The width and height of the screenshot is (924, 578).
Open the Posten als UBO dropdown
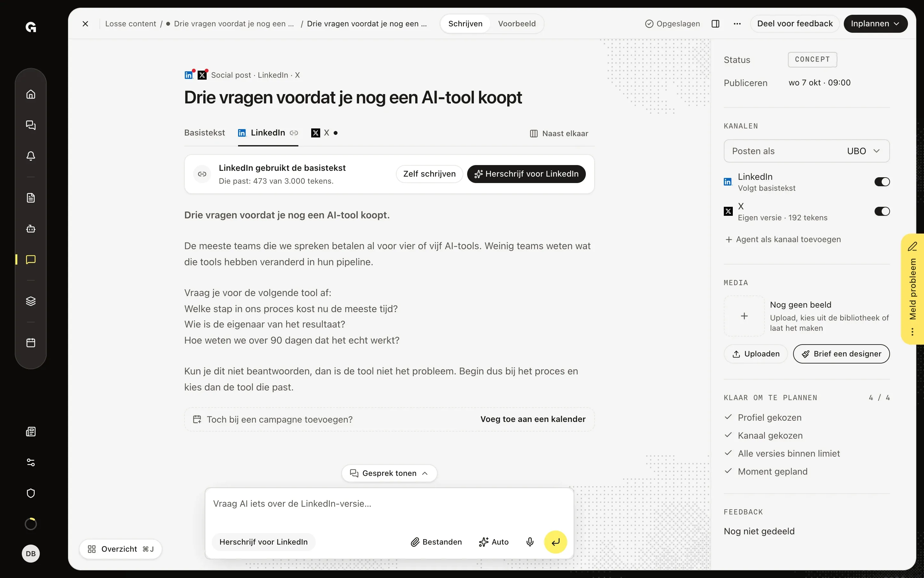(806, 151)
